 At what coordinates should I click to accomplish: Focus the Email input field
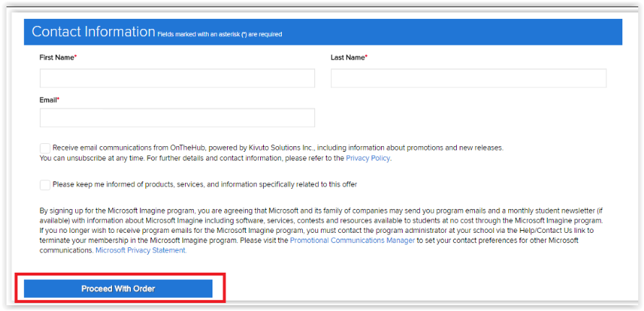click(x=177, y=118)
